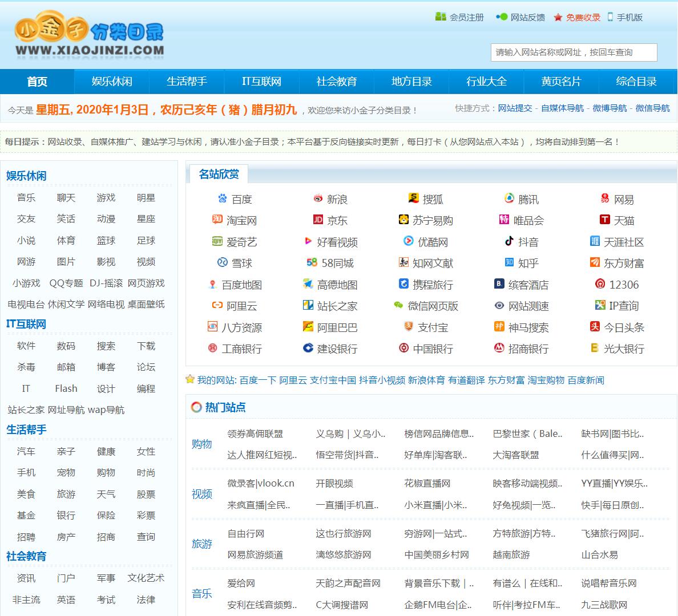
Task: Click the Youku blue play icon
Action: coord(408,241)
